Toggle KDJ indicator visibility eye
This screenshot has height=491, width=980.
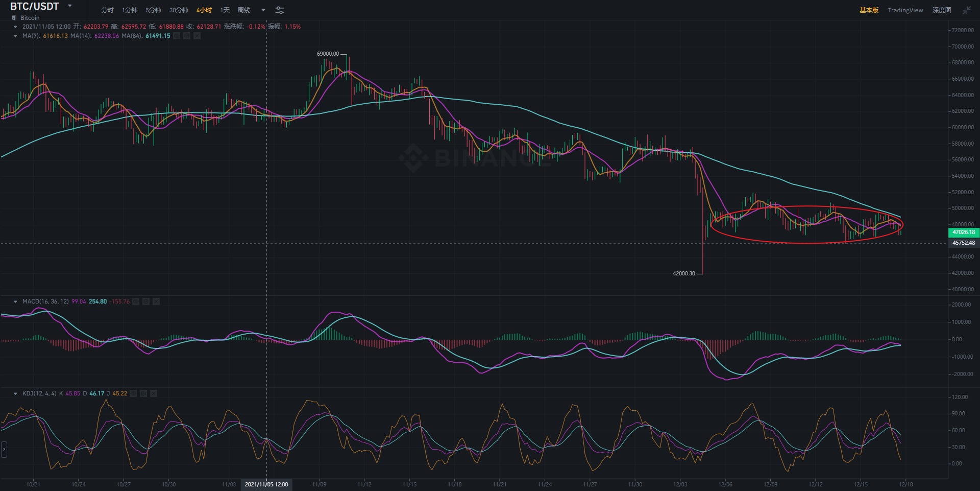133,393
